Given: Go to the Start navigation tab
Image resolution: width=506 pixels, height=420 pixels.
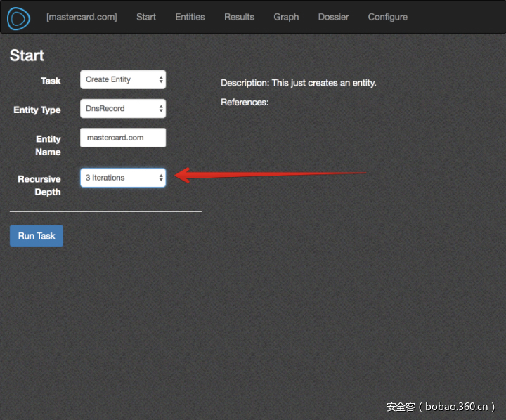Looking at the screenshot, I should pos(146,17).
